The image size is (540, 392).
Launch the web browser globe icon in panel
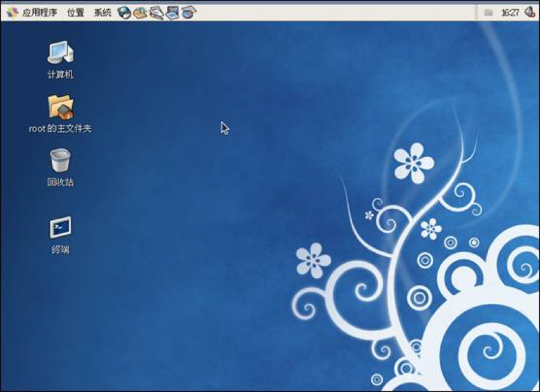click(x=124, y=12)
